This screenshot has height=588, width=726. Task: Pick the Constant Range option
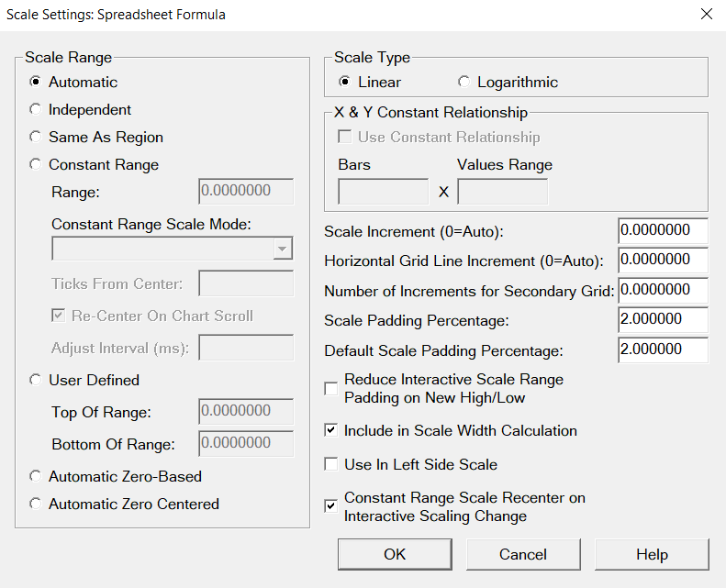tap(36, 165)
